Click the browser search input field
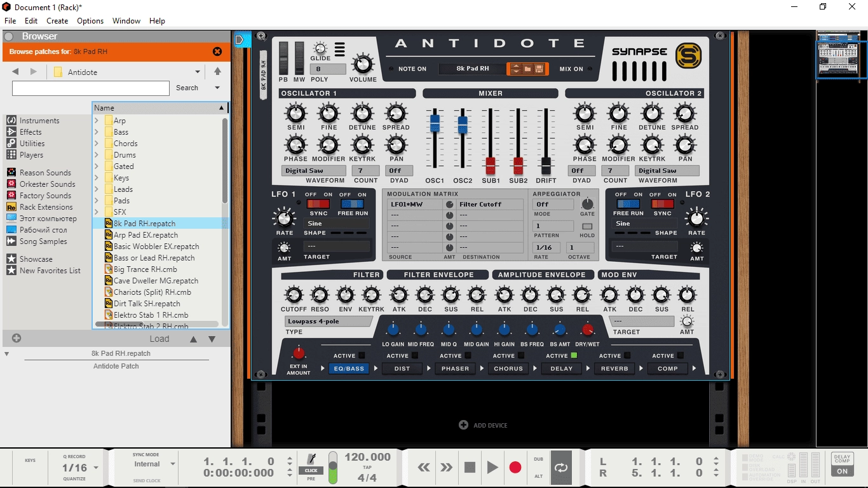The image size is (868, 488). [91, 88]
